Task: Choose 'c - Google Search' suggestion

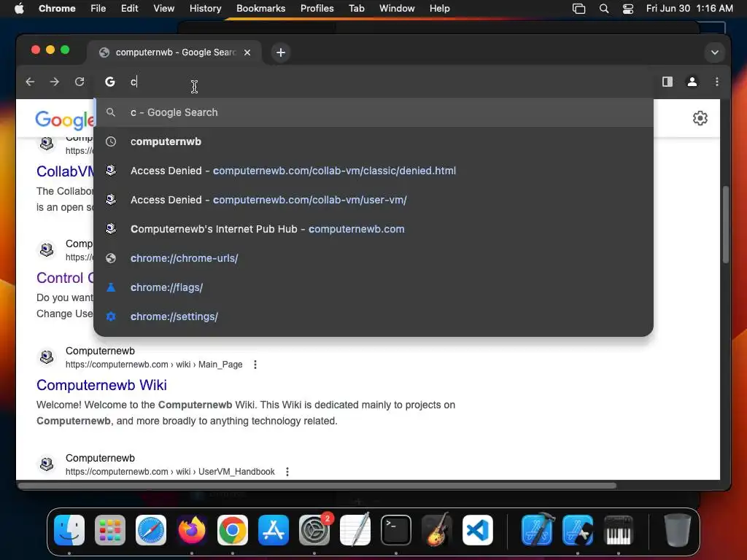Action: coord(373,112)
